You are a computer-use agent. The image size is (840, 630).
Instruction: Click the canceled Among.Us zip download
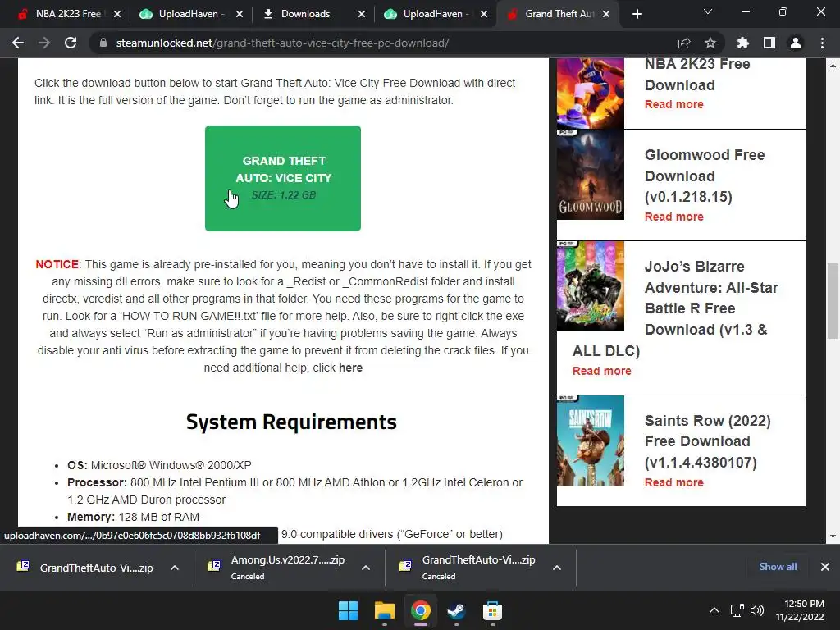coord(279,568)
